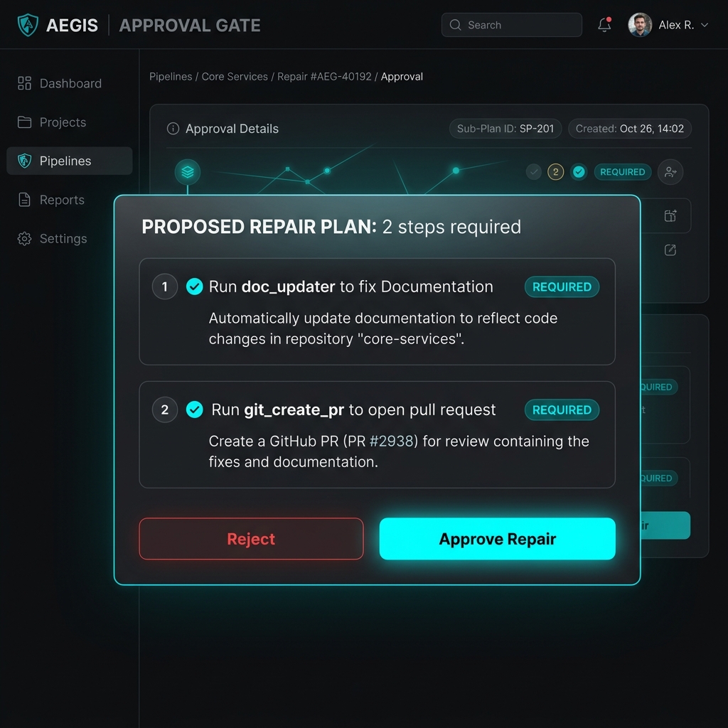Click the add-panel icon beside the modal
Image resolution: width=728 pixels, height=728 pixels.
[x=670, y=215]
